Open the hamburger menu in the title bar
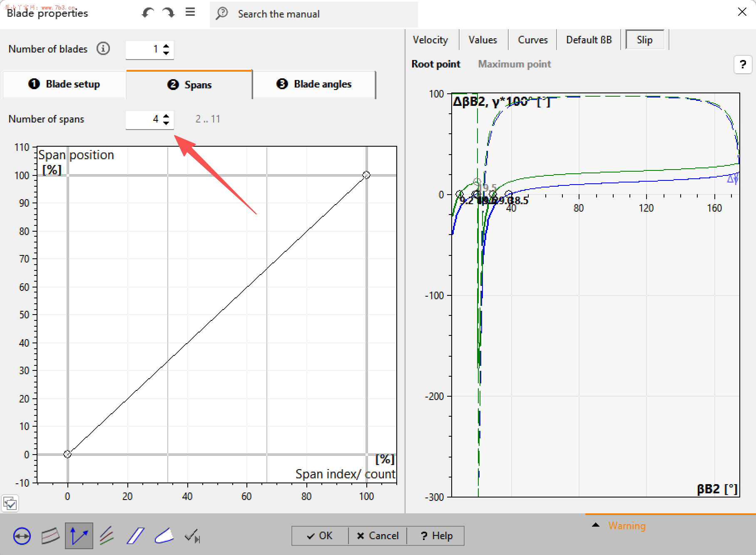The width and height of the screenshot is (756, 555). point(190,12)
